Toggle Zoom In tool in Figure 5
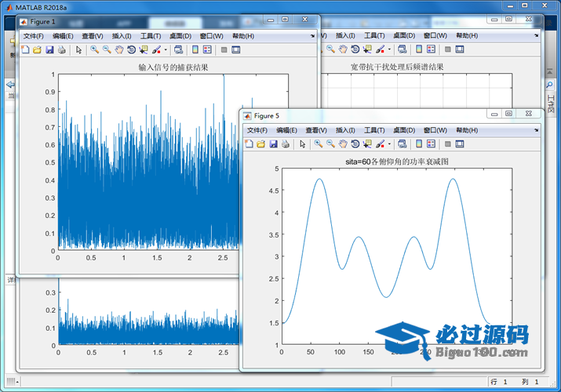The image size is (561, 392). pyautogui.click(x=318, y=144)
